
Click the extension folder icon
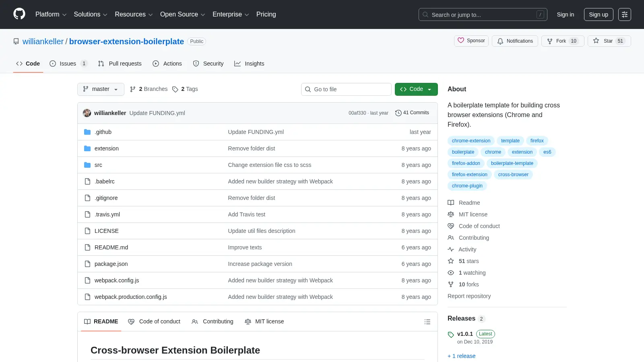coord(87,148)
